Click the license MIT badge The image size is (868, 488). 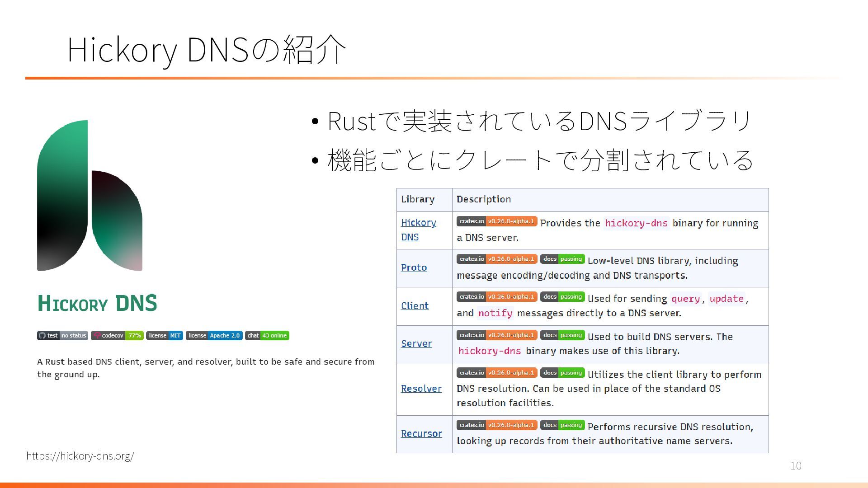[x=165, y=336]
